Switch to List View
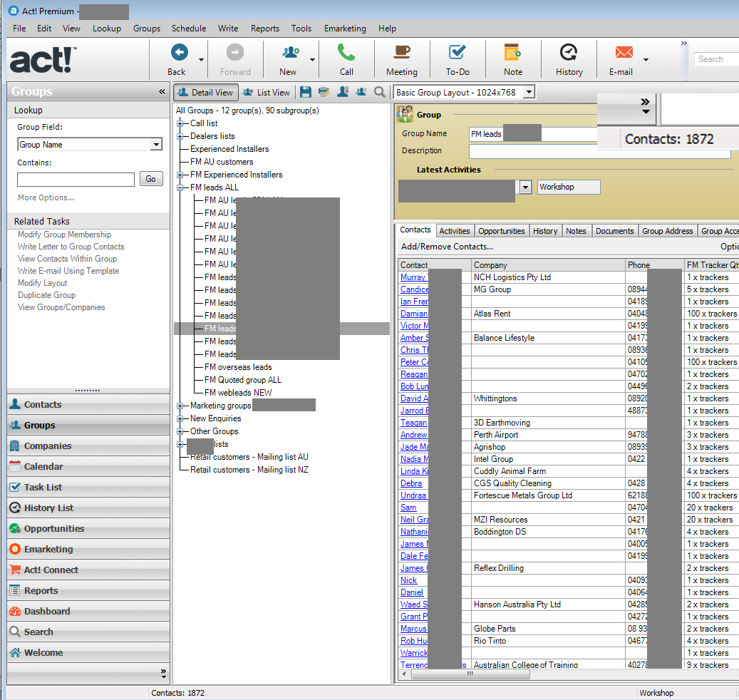Viewport: 739px width, 700px height. [x=267, y=92]
